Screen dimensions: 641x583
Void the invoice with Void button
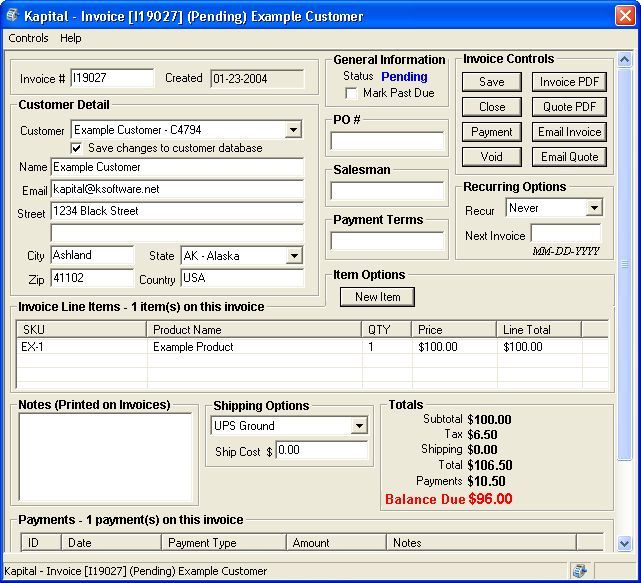tap(492, 157)
